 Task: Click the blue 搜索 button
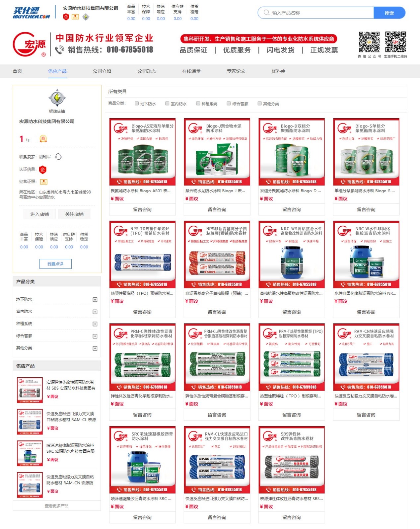point(389,13)
